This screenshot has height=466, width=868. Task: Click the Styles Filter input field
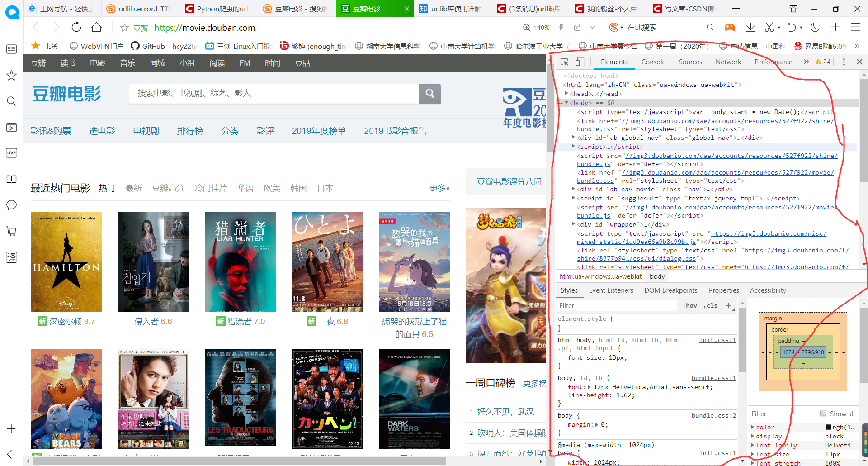pos(617,306)
